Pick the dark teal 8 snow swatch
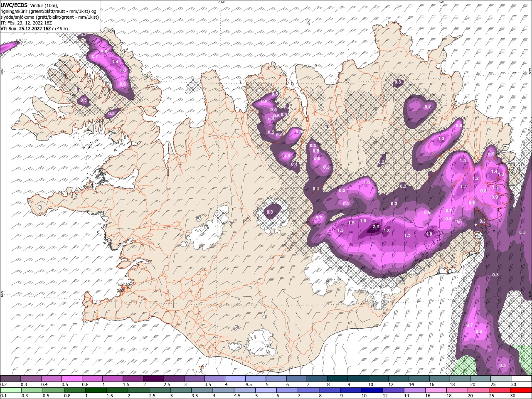 tap(337, 379)
